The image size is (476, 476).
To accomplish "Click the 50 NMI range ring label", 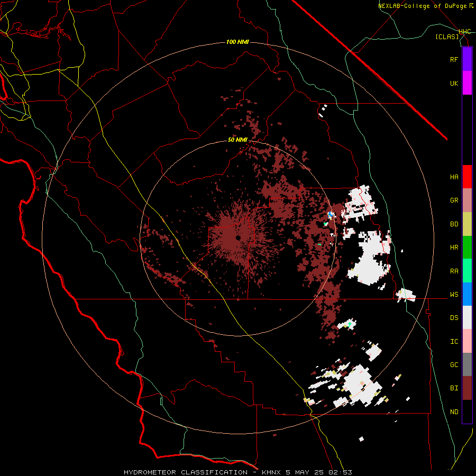I will point(237,140).
